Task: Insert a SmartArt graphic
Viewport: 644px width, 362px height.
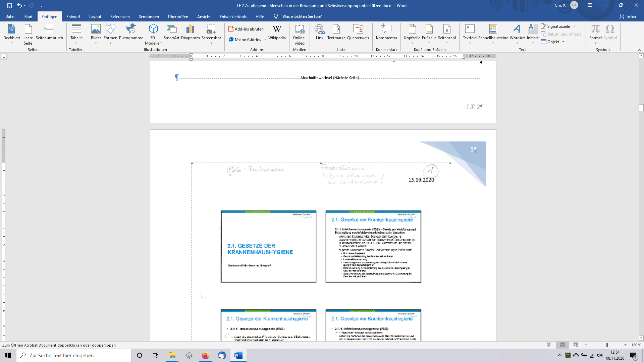Action: pos(171,32)
